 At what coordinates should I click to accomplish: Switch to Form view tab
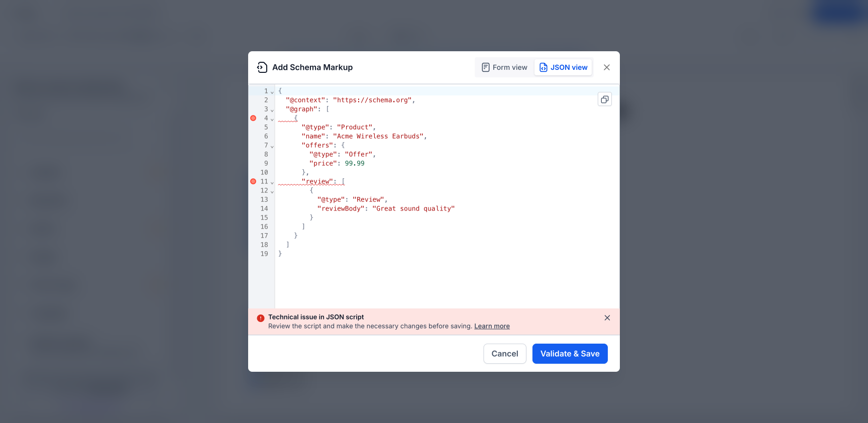(x=504, y=67)
